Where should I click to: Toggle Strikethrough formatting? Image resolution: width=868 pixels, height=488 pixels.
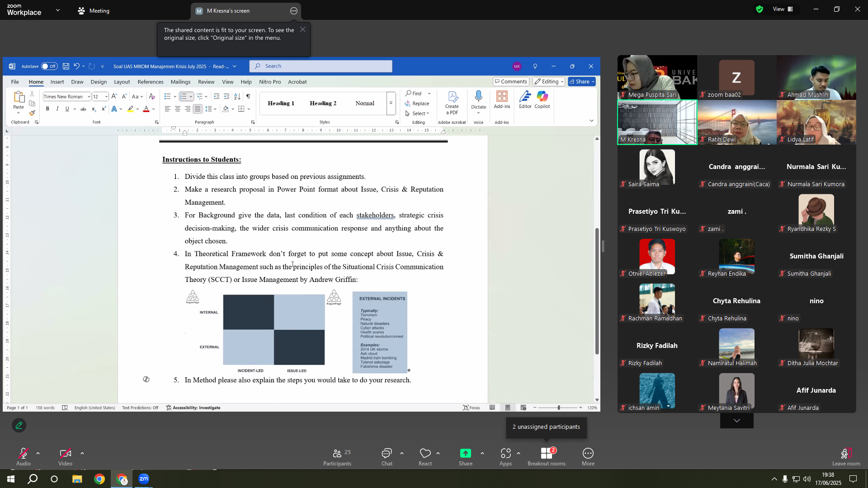point(83,109)
